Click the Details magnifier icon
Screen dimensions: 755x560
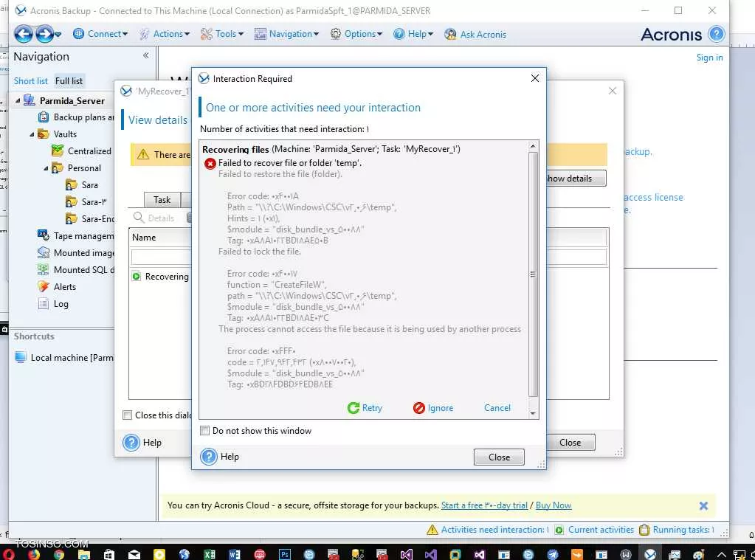pos(139,218)
